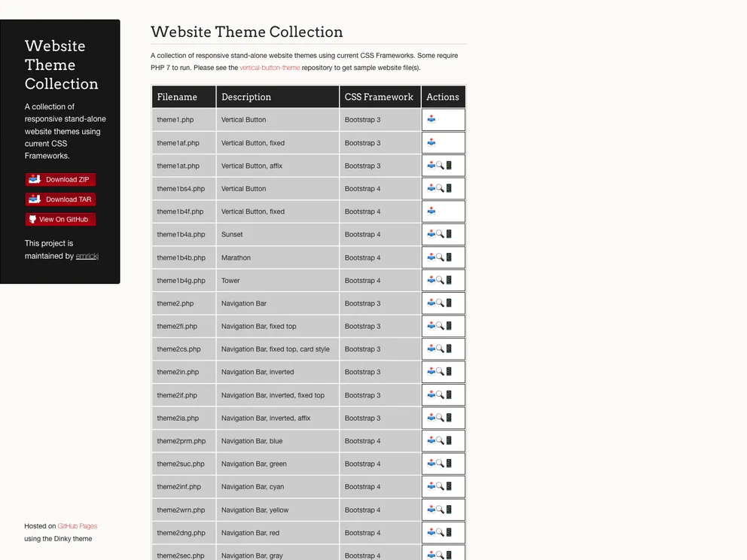The width and height of the screenshot is (747, 560).
Task: Preview theme2prm.php with magnifier icon
Action: [x=440, y=440]
